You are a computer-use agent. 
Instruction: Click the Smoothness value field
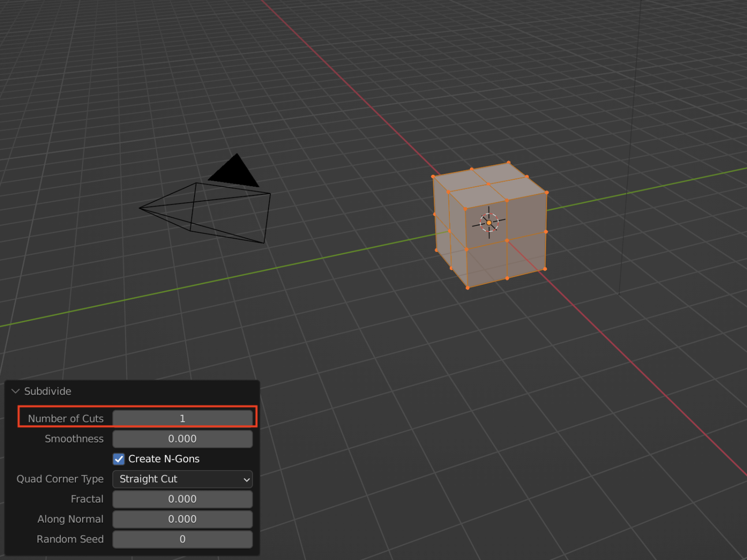click(x=182, y=438)
